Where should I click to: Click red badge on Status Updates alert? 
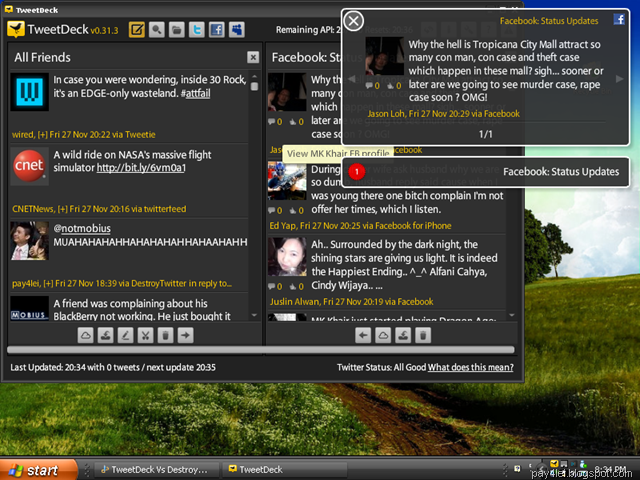point(356,171)
